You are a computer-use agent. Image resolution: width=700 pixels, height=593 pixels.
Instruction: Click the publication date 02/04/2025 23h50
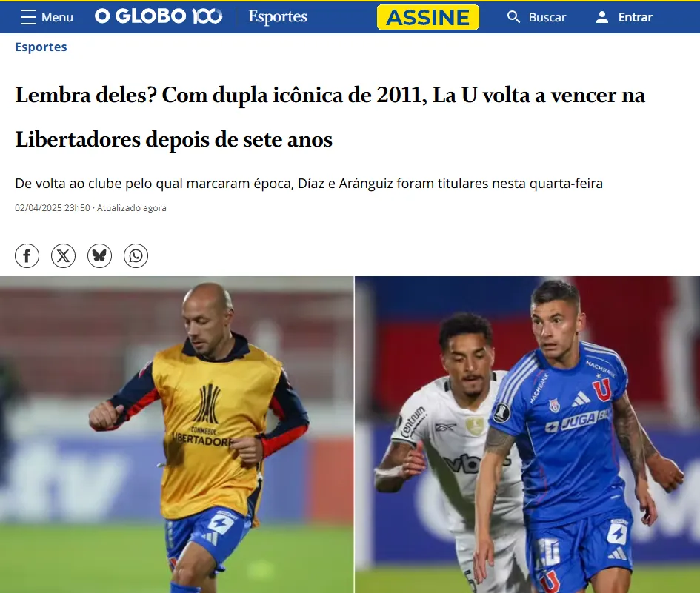pyautogui.click(x=53, y=208)
